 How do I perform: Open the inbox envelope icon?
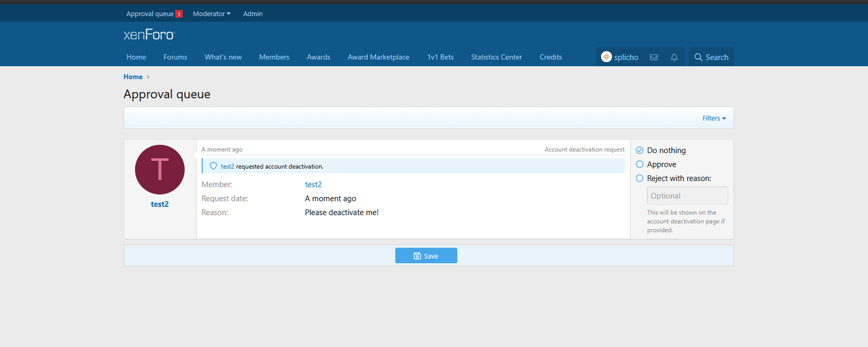pyautogui.click(x=653, y=57)
